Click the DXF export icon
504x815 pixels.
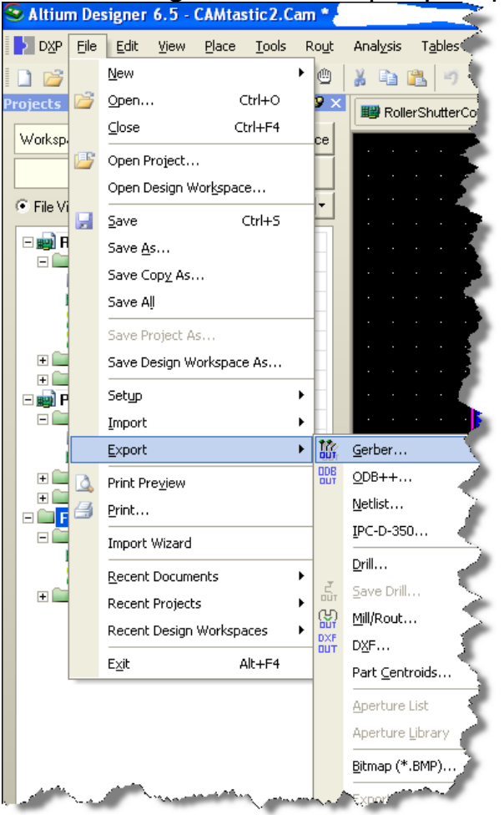pyautogui.click(x=326, y=643)
